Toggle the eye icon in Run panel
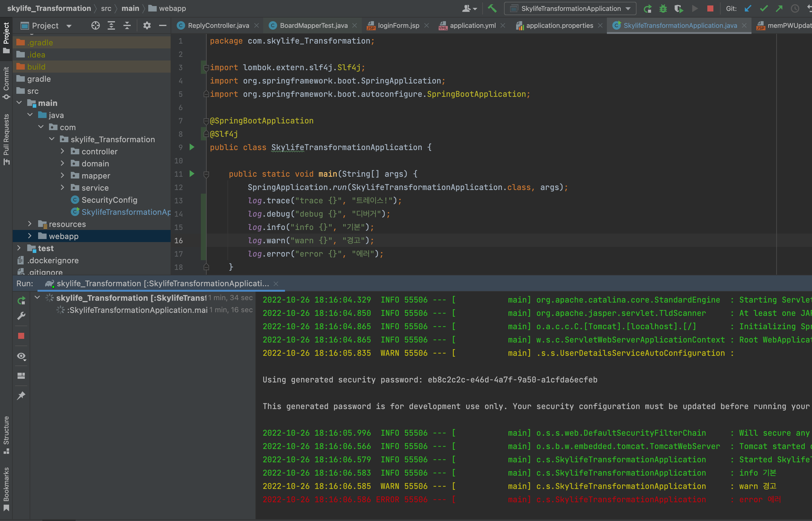The height and width of the screenshot is (521, 812). click(21, 356)
